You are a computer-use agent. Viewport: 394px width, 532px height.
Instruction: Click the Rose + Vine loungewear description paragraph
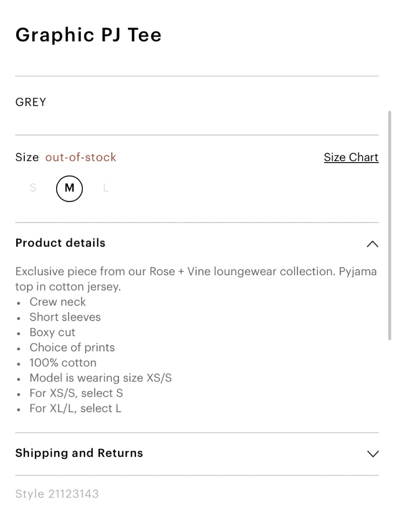196,279
